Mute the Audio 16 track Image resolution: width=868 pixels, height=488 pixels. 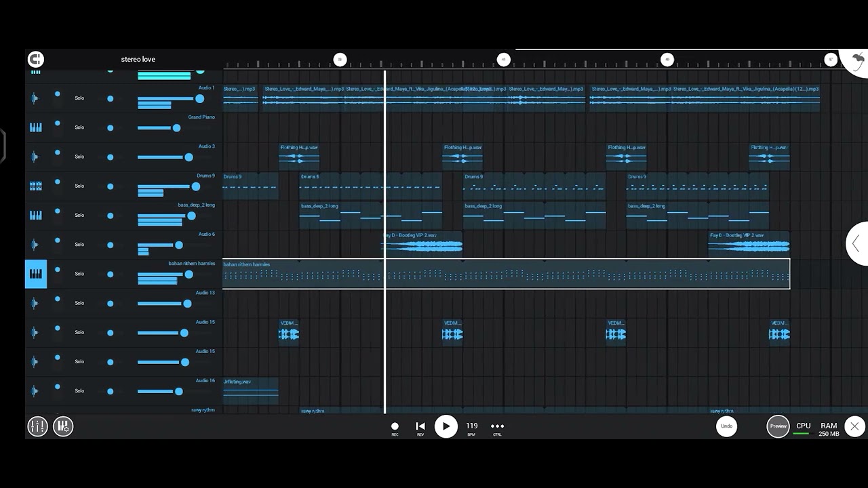pos(58,387)
